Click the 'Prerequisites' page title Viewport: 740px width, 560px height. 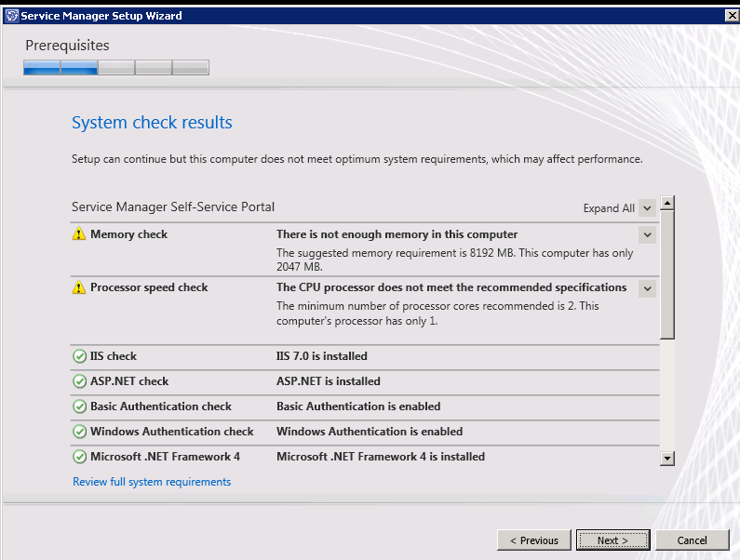click(68, 46)
